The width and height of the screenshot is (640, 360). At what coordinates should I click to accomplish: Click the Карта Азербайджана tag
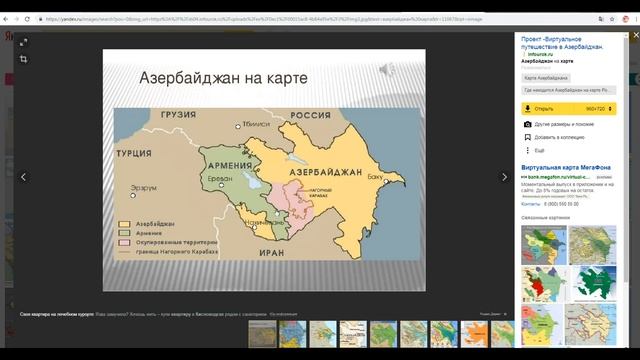[546, 78]
